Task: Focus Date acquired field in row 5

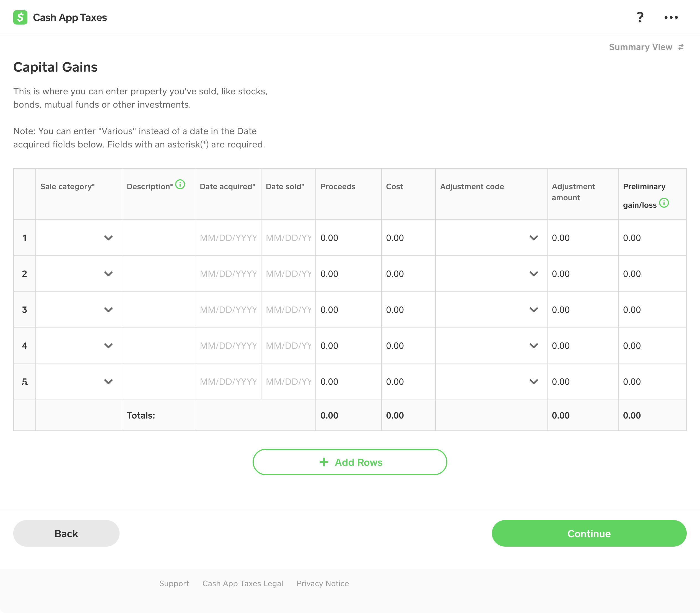Action: [228, 381]
